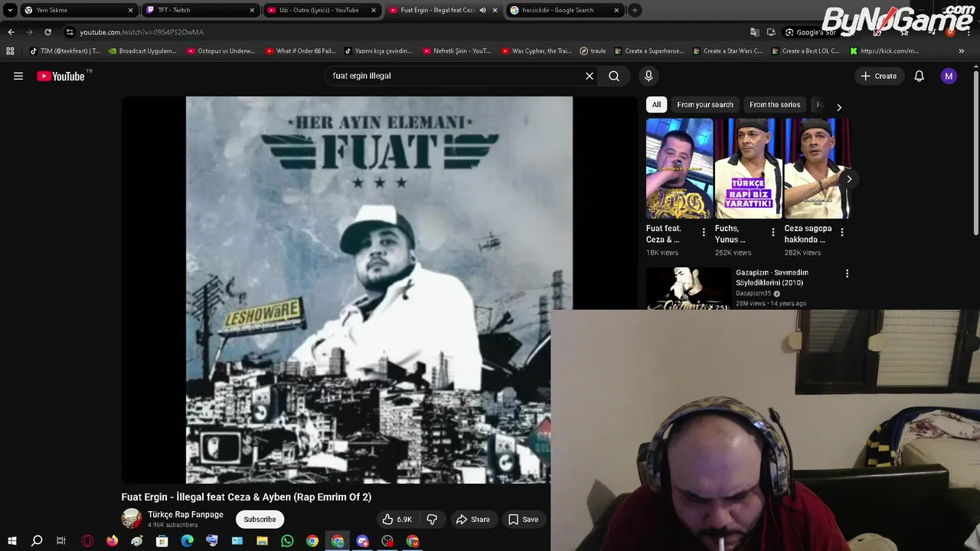Open the Ceza sagopa hakkında short
The height and width of the screenshot is (551, 980).
pyautogui.click(x=817, y=168)
